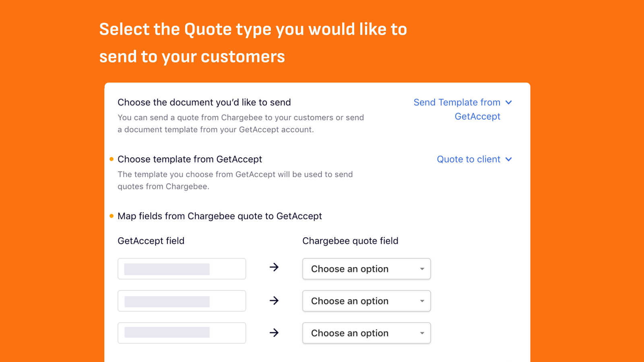This screenshot has height=362, width=644.
Task: Open the second Choose an option dropdown
Action: (366, 301)
